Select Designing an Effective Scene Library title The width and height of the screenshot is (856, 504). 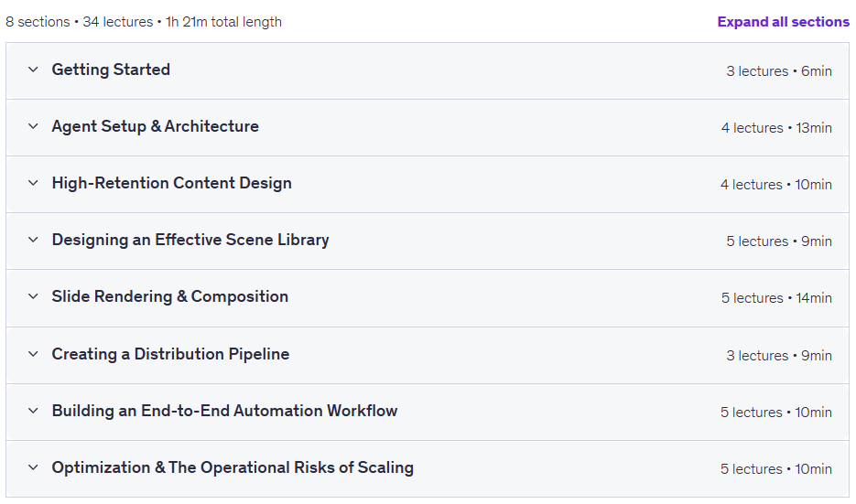click(x=190, y=240)
